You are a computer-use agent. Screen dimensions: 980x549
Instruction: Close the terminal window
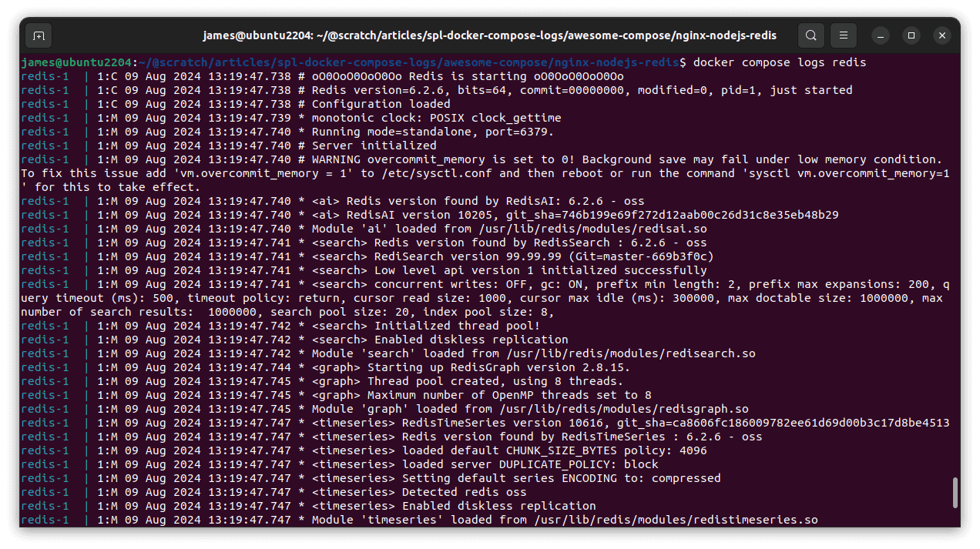point(942,35)
